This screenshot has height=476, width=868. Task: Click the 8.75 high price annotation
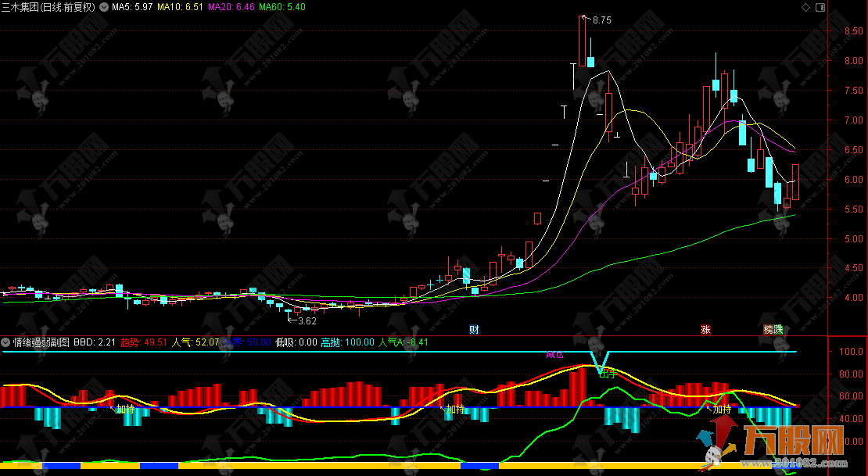point(601,20)
